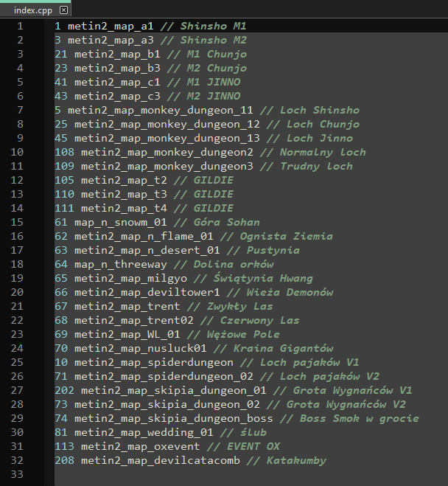448x486 pixels.
Task: Click text map_n_snowm_01
Action: click(x=120, y=222)
